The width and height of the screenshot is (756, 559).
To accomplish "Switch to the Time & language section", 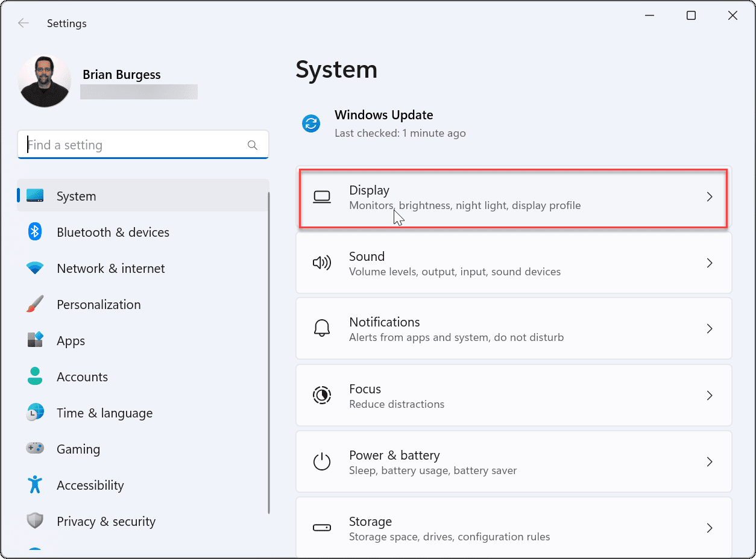I will click(x=104, y=413).
